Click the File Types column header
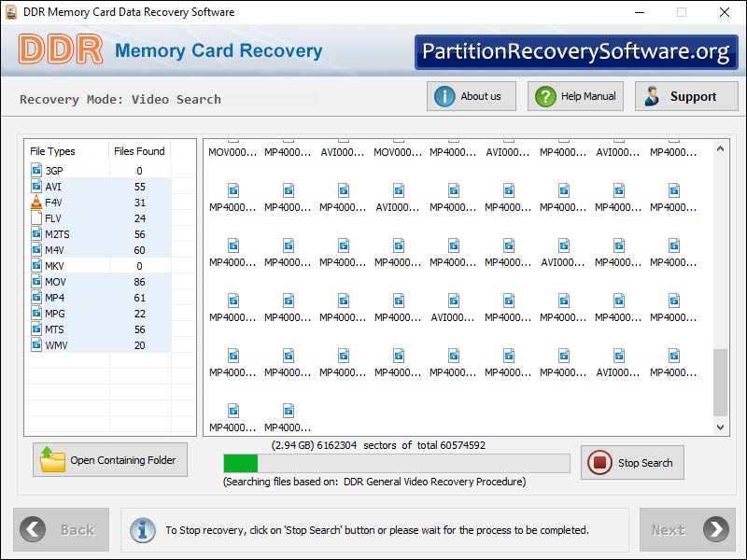Image resolution: width=747 pixels, height=560 pixels. tap(53, 151)
